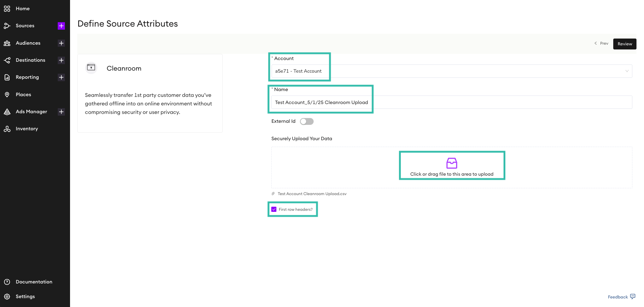The width and height of the screenshot is (644, 307).
Task: Click the Ads Manager layers icon
Action: [7, 112]
